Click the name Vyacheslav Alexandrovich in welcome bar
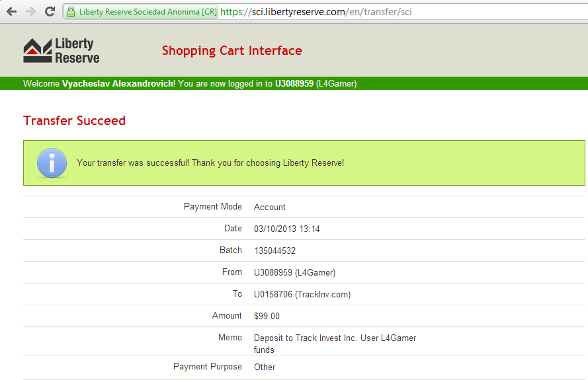Image resolution: width=588 pixels, height=380 pixels. tap(118, 83)
